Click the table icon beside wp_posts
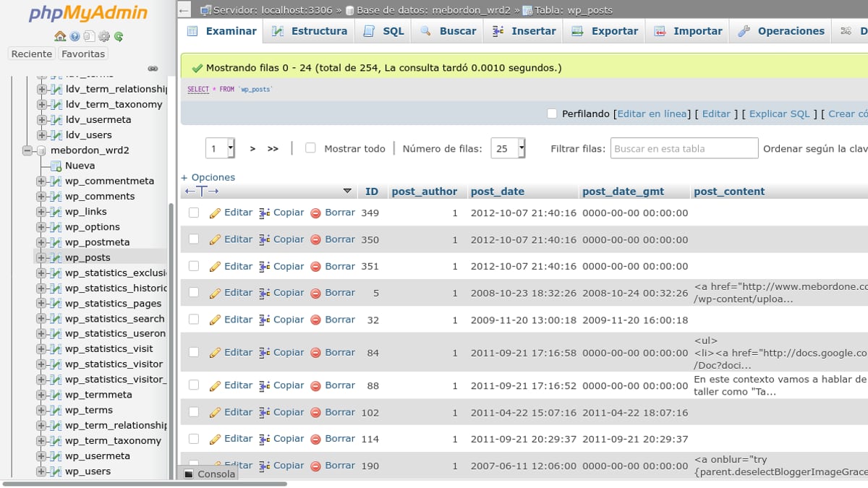 point(56,257)
